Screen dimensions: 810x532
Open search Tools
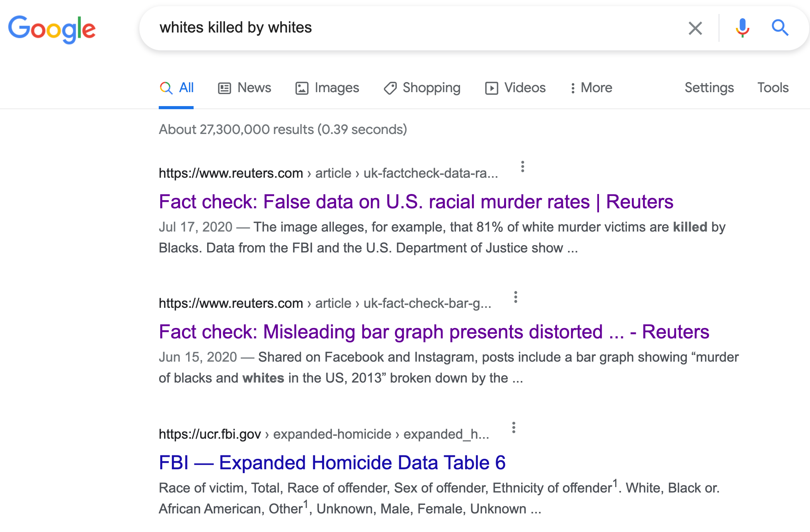click(x=773, y=88)
